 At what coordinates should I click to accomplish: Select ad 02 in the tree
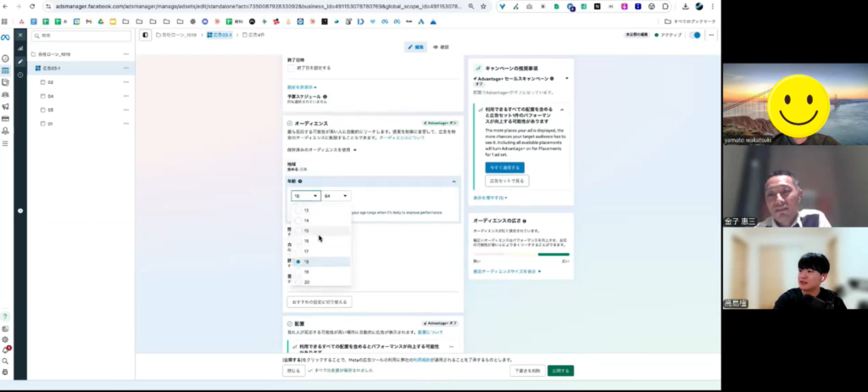click(x=50, y=82)
